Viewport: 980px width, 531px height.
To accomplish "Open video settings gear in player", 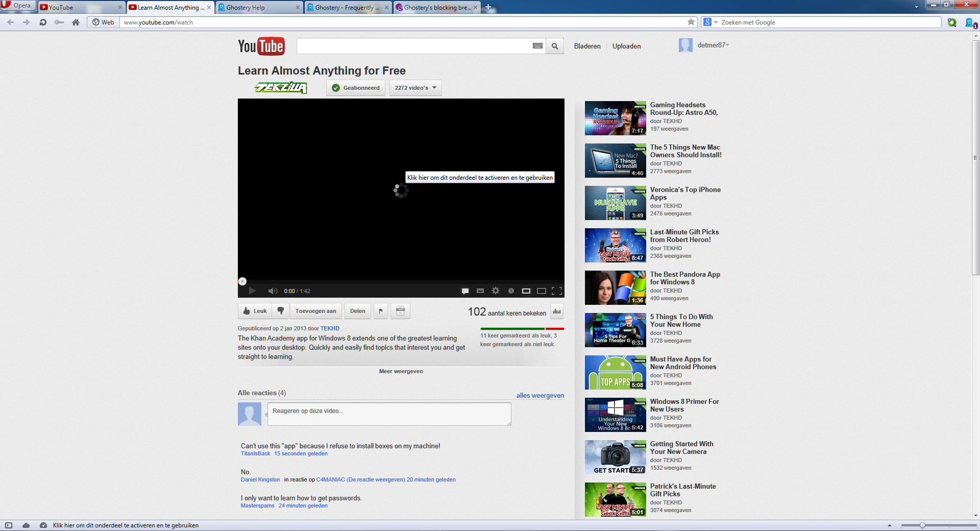I will [x=495, y=291].
